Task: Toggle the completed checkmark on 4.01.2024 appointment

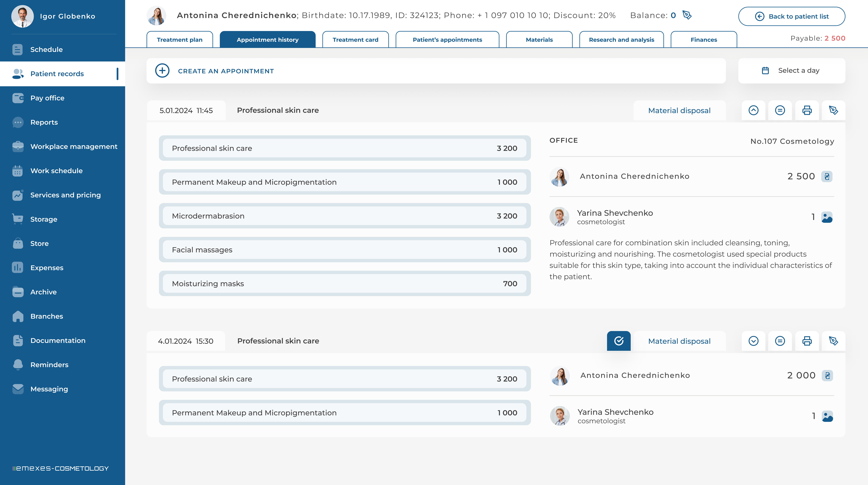Action: 619,341
